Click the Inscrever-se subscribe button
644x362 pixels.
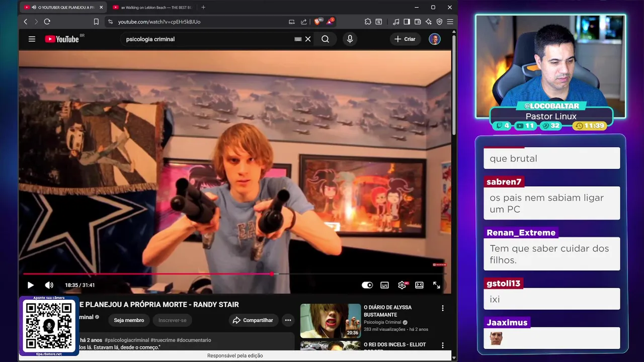(x=173, y=320)
